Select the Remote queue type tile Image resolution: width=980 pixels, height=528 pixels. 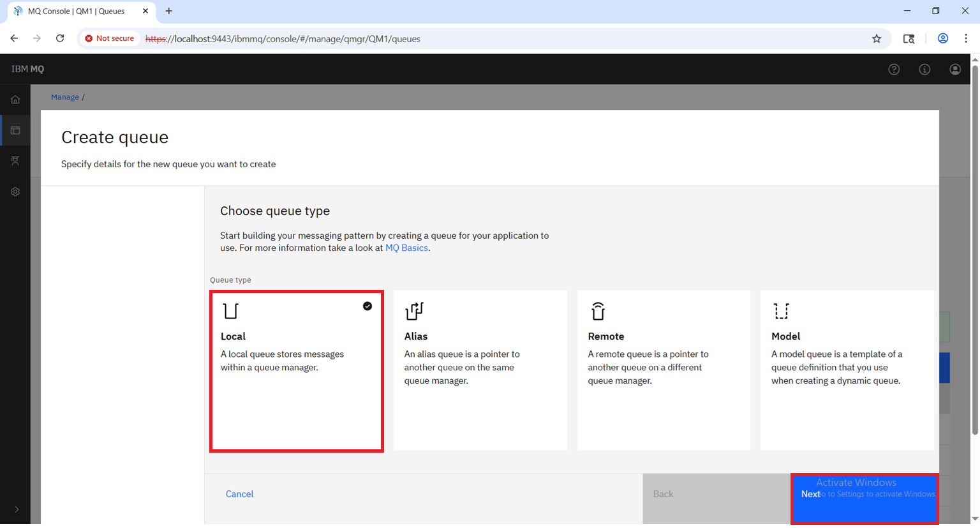(x=664, y=370)
